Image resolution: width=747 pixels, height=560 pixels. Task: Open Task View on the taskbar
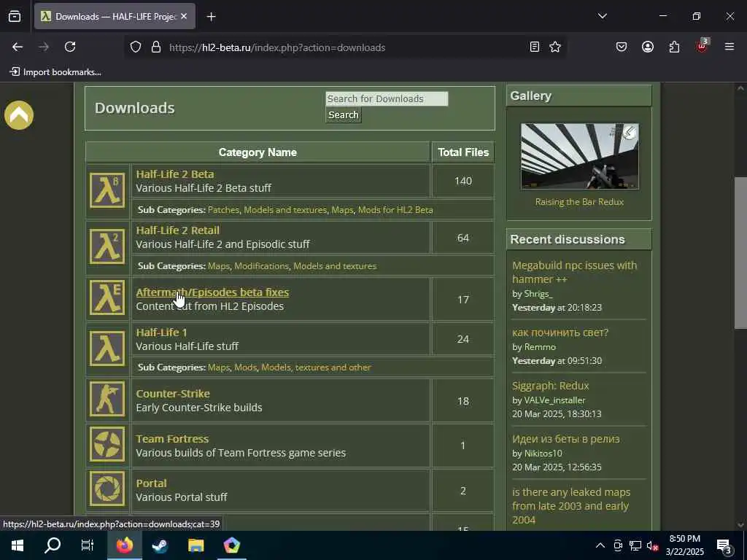(x=88, y=545)
